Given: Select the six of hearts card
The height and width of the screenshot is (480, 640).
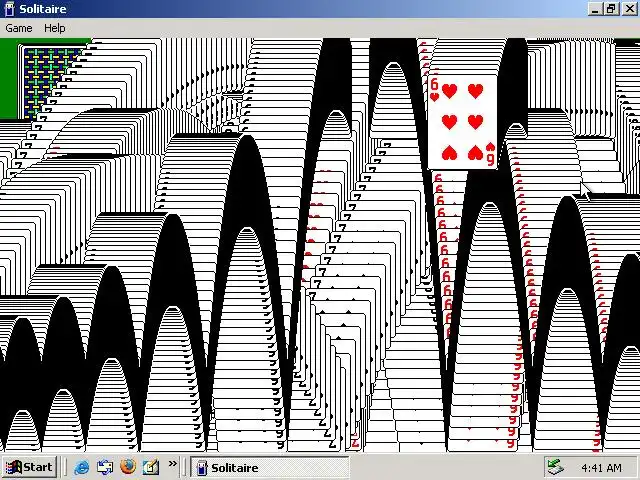Looking at the screenshot, I should 462,122.
